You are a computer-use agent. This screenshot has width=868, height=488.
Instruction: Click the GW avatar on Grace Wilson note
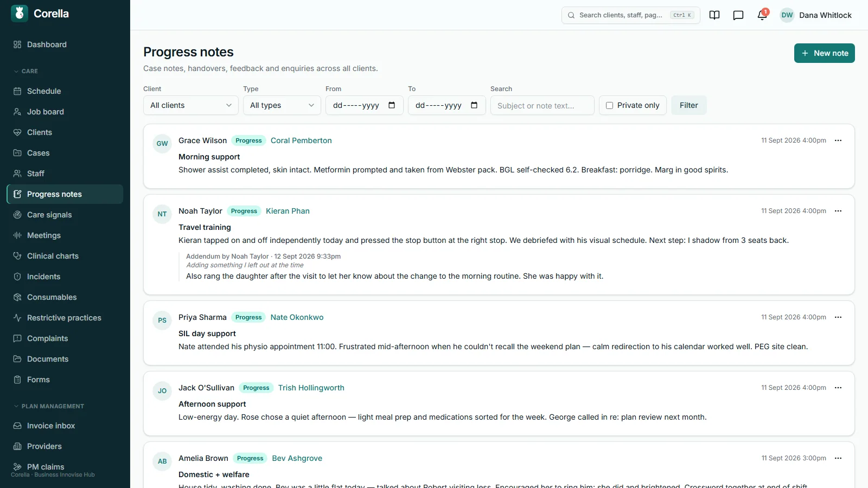coord(162,144)
